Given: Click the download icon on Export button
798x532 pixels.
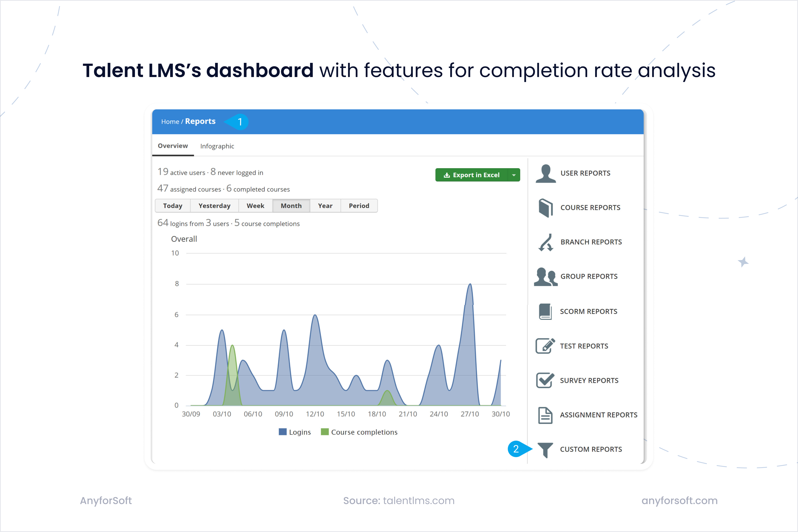Looking at the screenshot, I should (x=447, y=175).
